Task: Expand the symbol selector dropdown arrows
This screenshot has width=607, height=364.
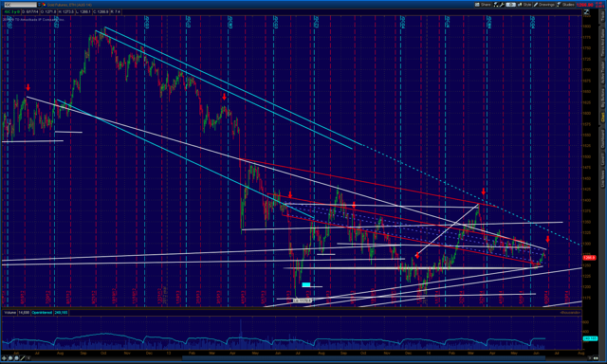Action: [39, 5]
